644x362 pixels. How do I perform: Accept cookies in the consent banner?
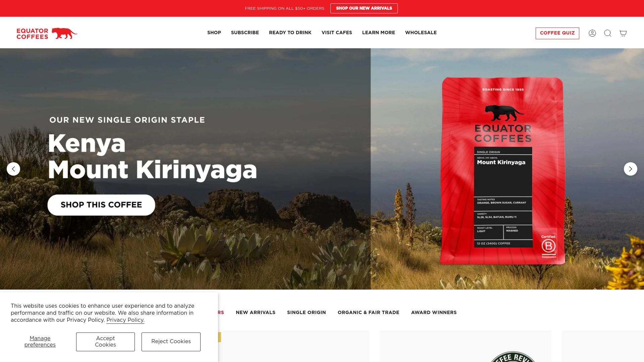(x=105, y=342)
